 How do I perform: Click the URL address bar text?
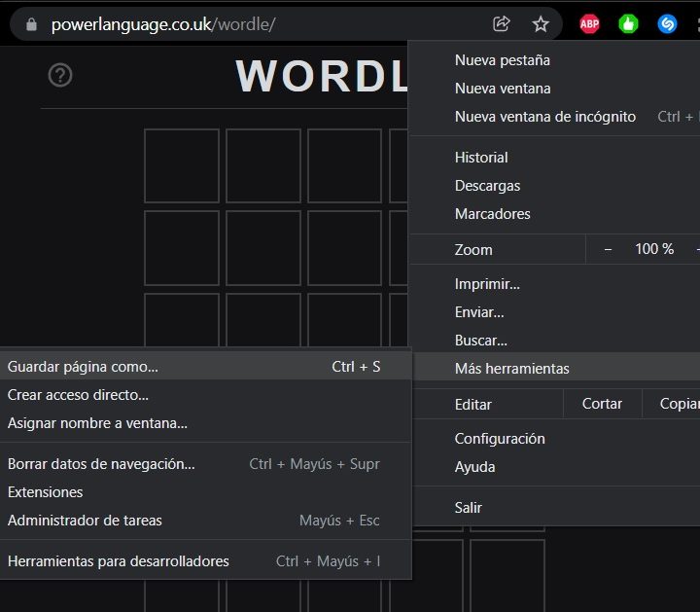(163, 24)
